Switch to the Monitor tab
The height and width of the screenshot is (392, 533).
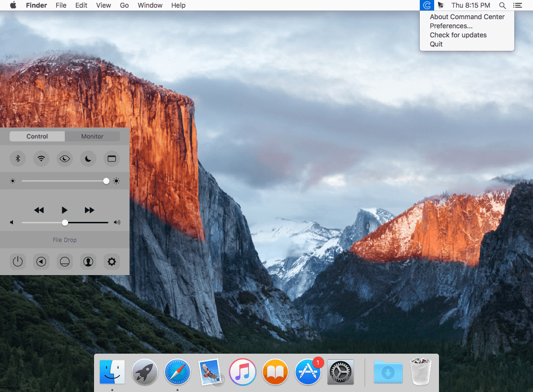coord(92,136)
